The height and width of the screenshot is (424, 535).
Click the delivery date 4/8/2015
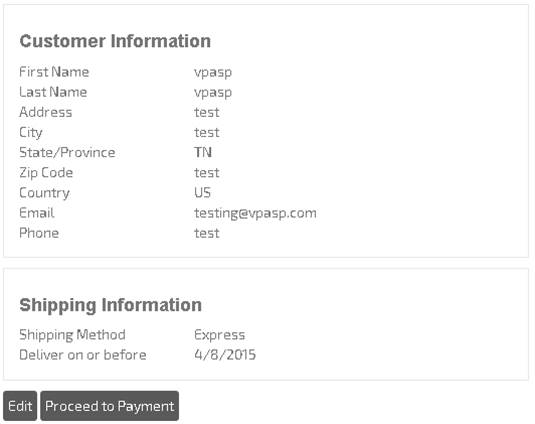[x=225, y=355]
